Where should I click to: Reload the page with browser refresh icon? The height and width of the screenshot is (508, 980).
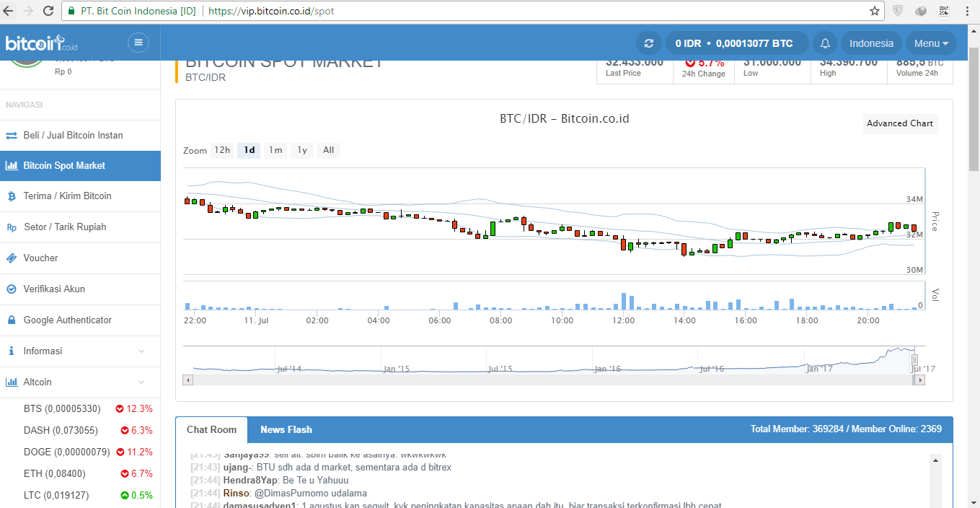click(48, 11)
